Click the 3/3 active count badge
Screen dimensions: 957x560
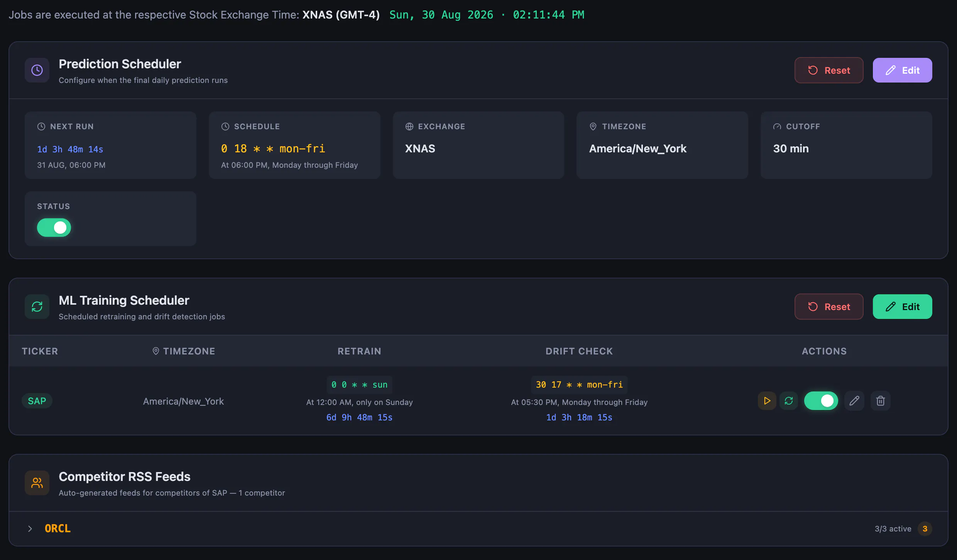[925, 529]
